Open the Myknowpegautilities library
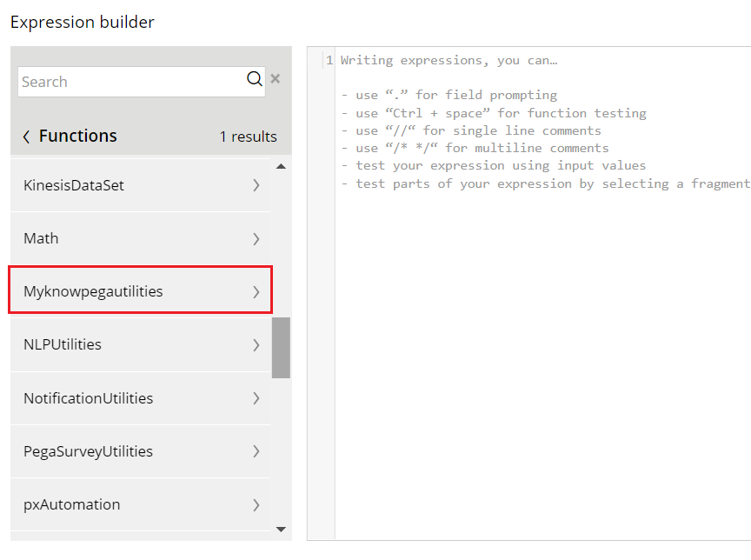The height and width of the screenshot is (560, 751). 140,290
